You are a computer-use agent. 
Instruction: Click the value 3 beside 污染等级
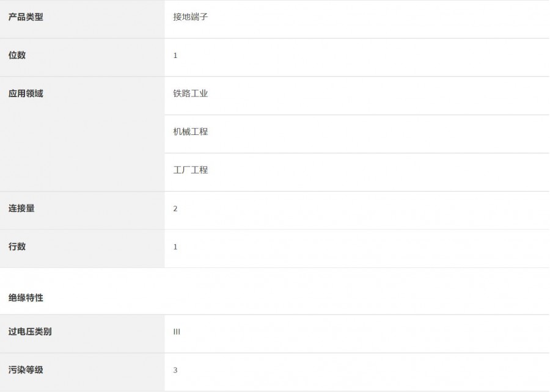175,370
